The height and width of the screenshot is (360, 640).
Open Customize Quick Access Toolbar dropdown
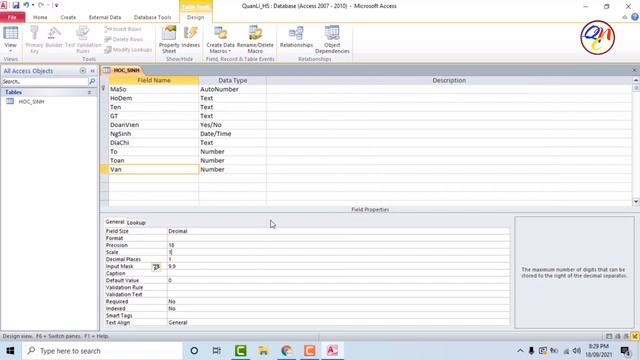click(56, 5)
